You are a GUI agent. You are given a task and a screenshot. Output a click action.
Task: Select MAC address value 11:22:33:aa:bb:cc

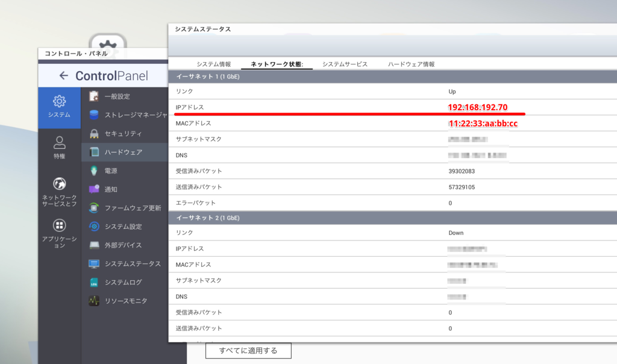pos(483,124)
